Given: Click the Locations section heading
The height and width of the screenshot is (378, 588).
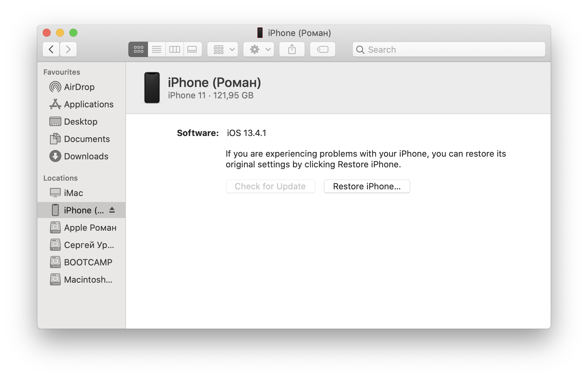Looking at the screenshot, I should tap(60, 178).
